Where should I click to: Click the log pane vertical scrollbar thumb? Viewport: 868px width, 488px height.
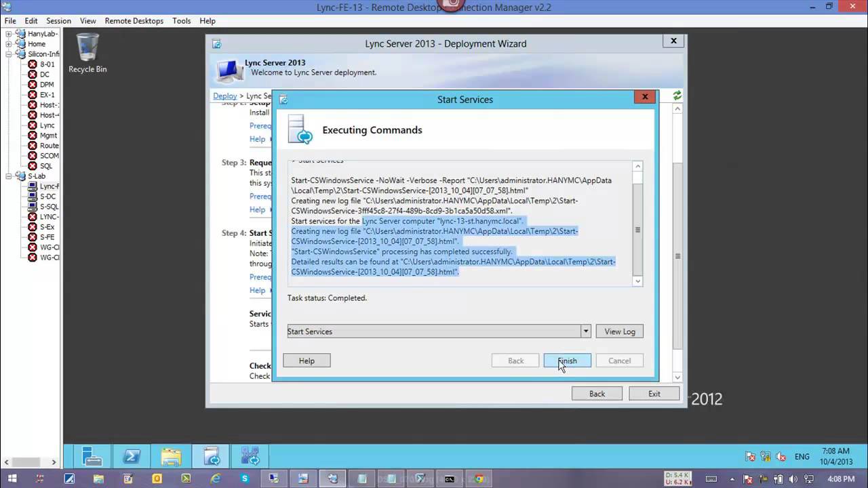[637, 230]
